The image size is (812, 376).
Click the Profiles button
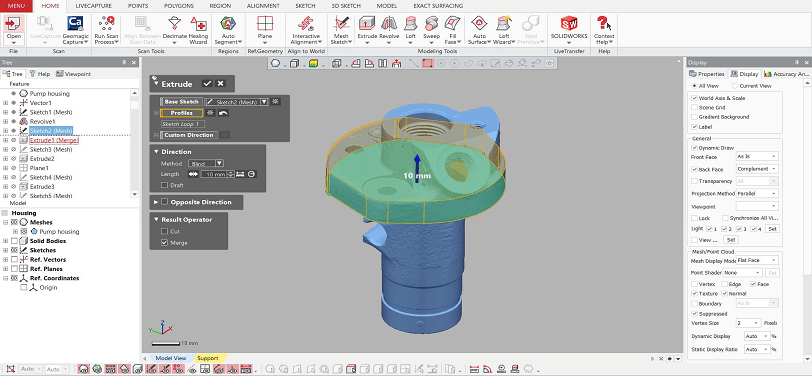tap(181, 113)
